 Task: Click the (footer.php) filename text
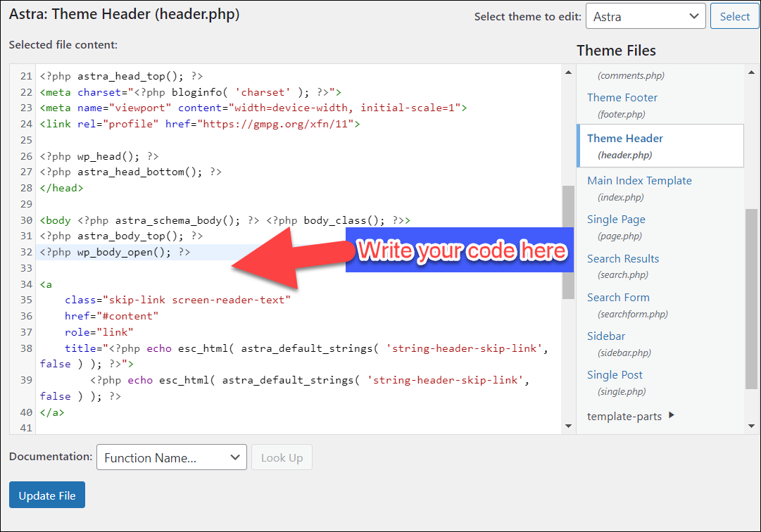point(621,115)
